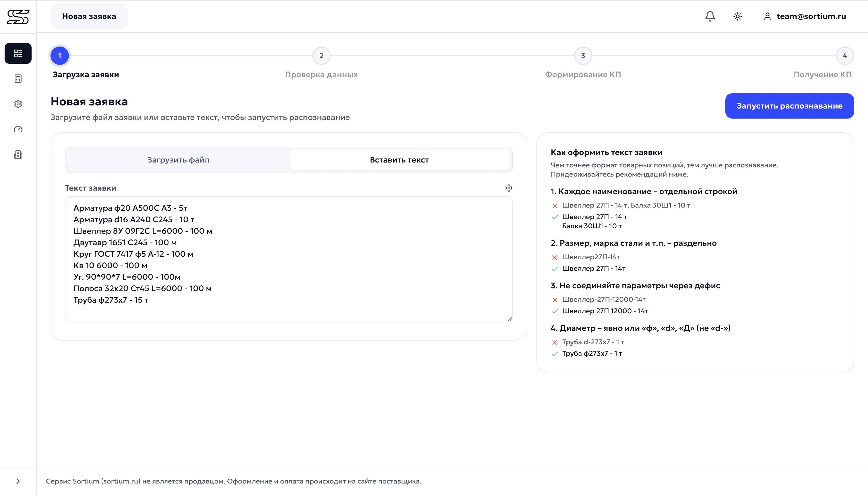Click into the Текст заявки textarea
Screen dimensions: 868x495
pyautogui.click(x=288, y=259)
